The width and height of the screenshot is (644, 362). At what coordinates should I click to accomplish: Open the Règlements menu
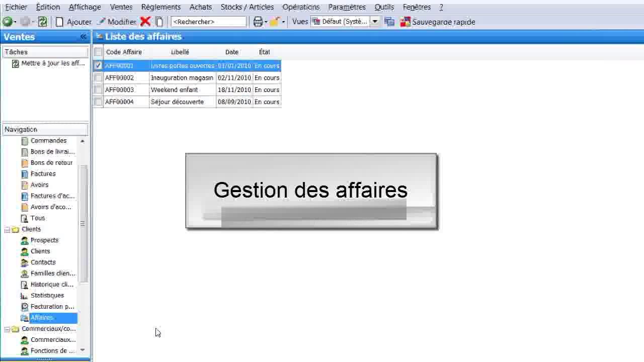pos(161,7)
